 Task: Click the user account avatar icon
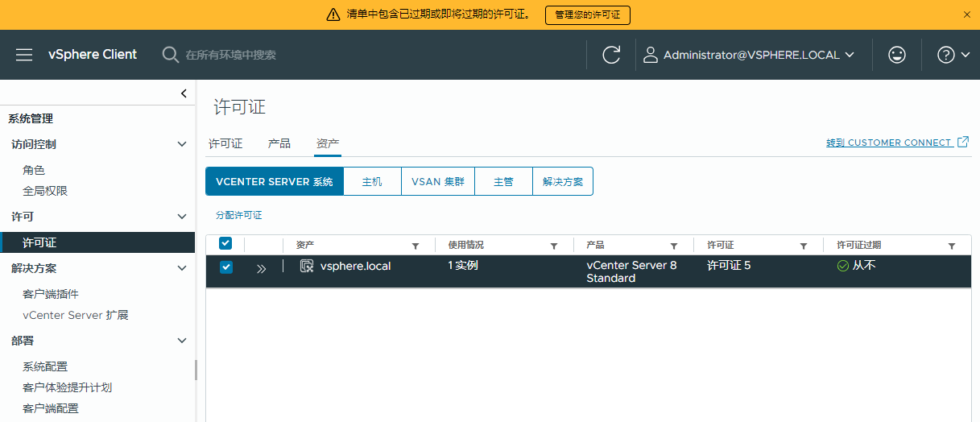651,55
